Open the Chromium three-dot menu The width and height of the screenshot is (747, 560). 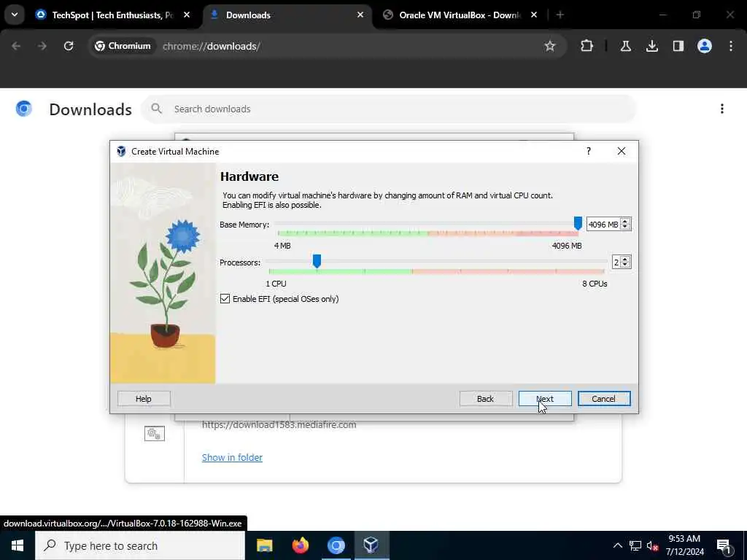tap(731, 46)
